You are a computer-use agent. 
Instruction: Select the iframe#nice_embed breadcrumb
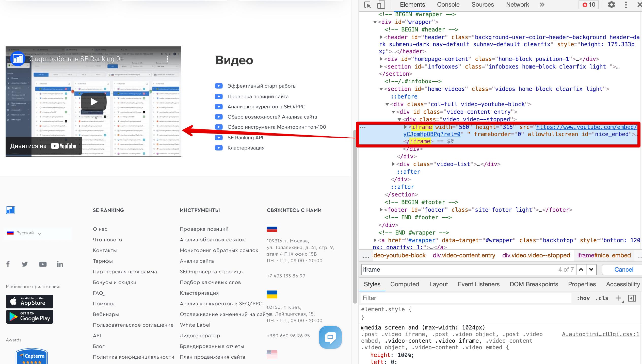(x=604, y=255)
